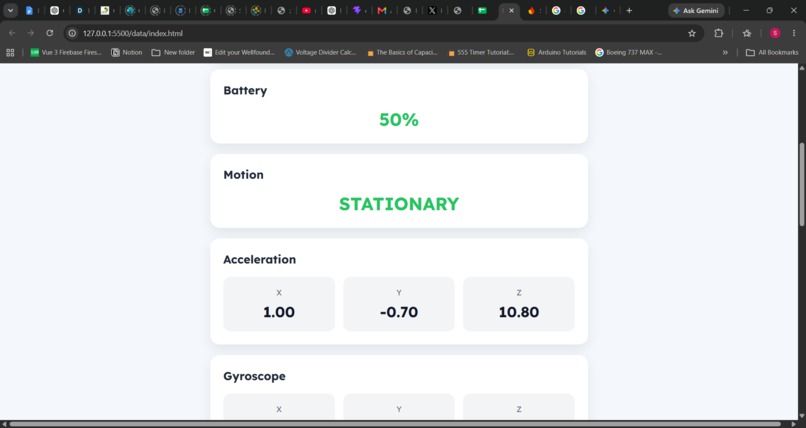806x428 pixels.
Task: Switch to the X (Twitter) tab
Action: (432, 10)
